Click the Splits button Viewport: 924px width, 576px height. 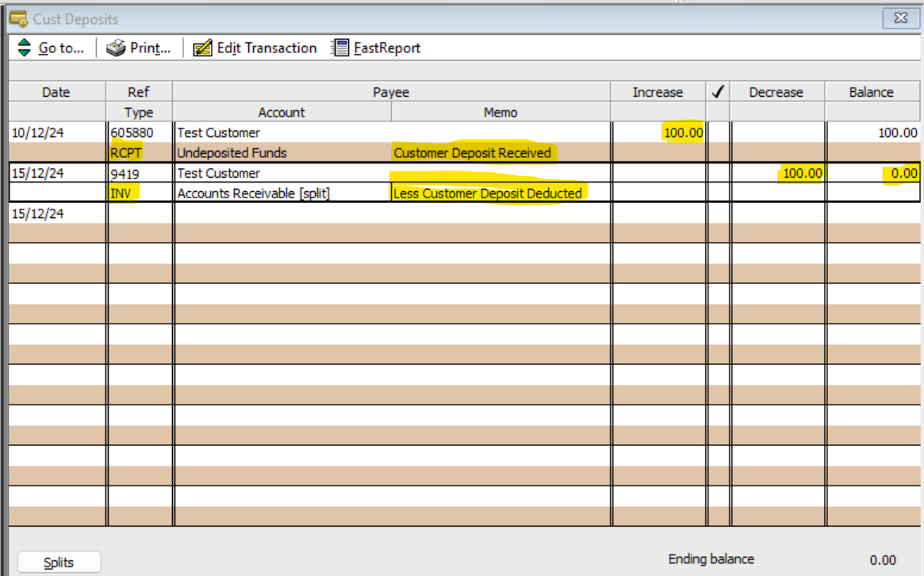pyautogui.click(x=59, y=563)
